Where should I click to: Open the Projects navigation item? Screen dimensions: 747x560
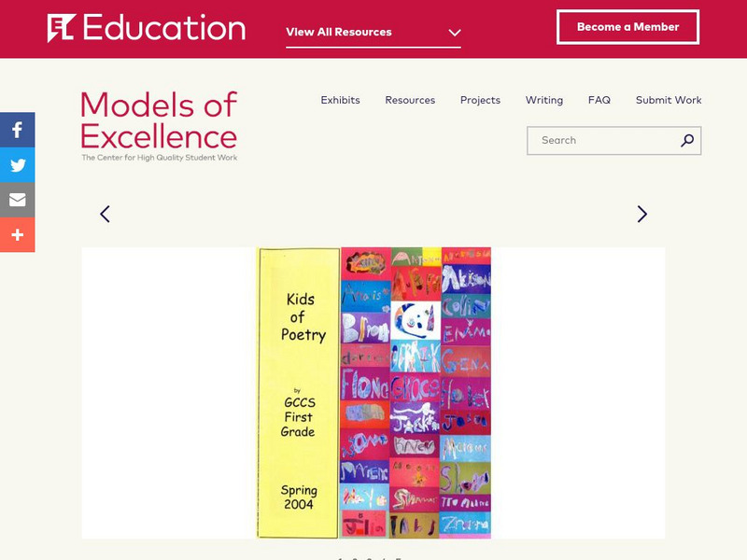tap(480, 100)
